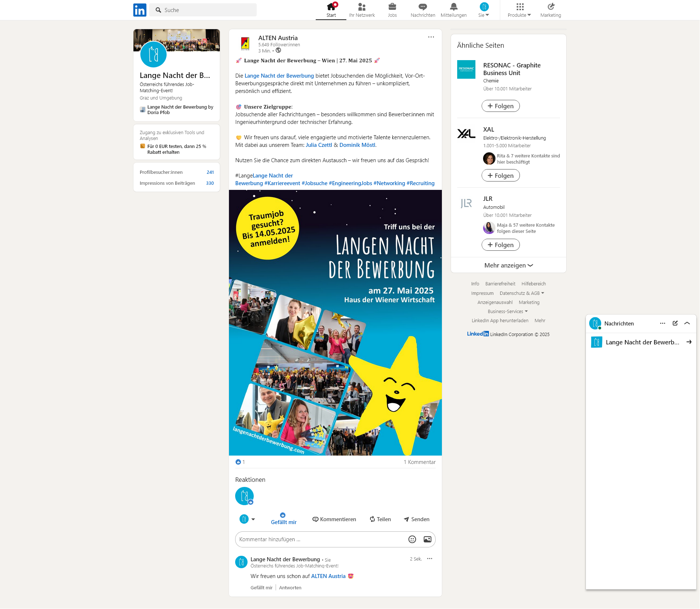Screen dimensions: 700x609
Task: Click the avatar under Reaktionen
Action: pyautogui.click(x=244, y=496)
